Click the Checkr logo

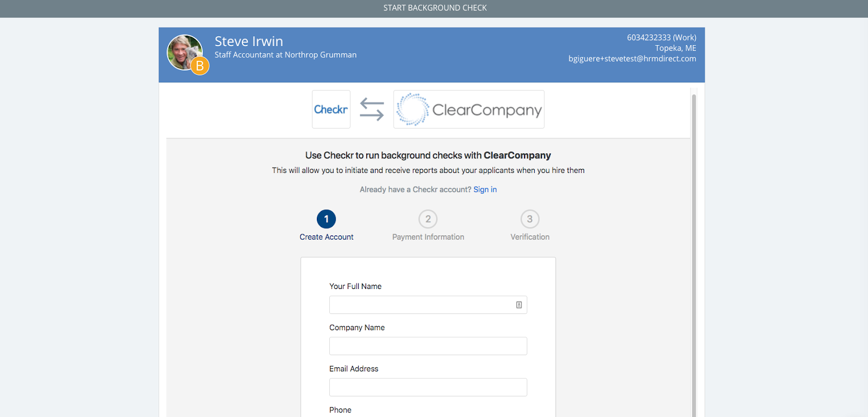coord(331,110)
